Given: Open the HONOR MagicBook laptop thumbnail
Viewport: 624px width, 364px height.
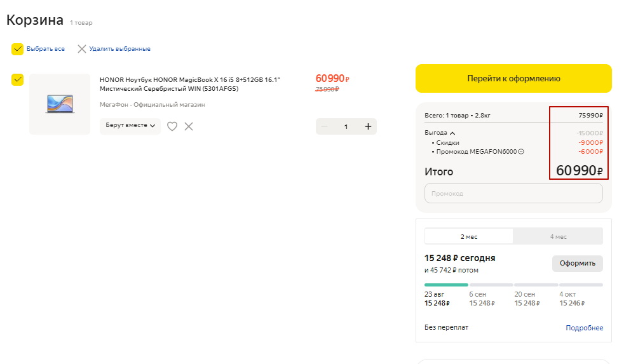Looking at the screenshot, I should click(60, 104).
